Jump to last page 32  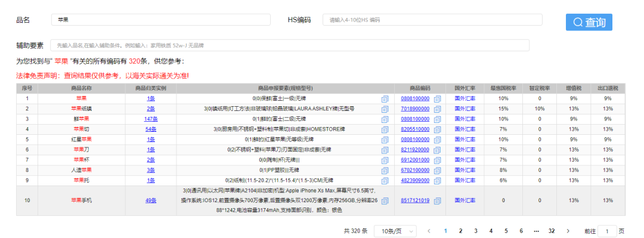tap(552, 231)
